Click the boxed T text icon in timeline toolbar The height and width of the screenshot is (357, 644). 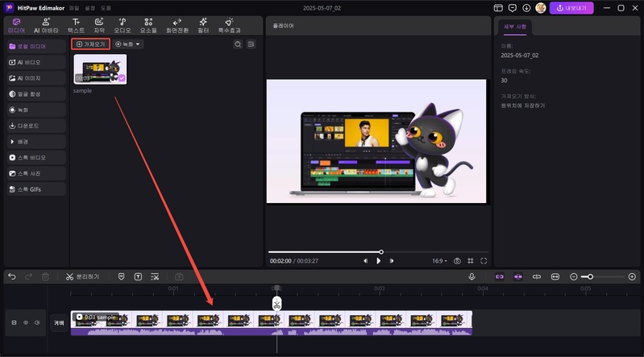tap(138, 276)
